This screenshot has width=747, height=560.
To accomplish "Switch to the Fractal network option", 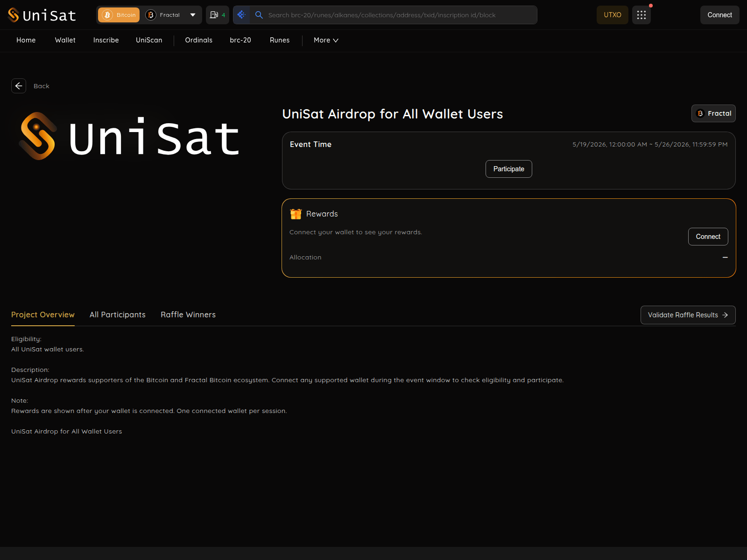I will point(163,15).
